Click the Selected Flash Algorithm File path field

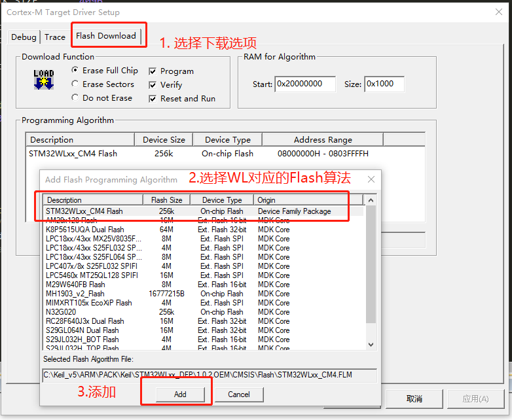point(210,375)
